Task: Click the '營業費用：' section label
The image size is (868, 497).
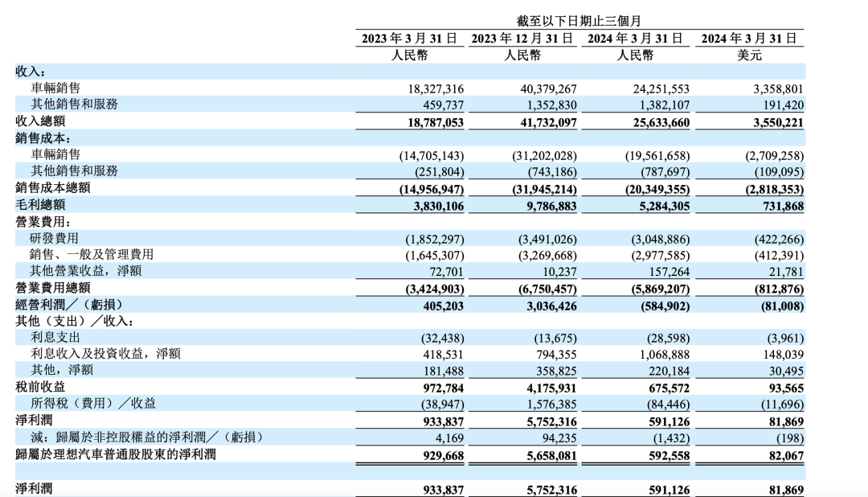Action: [x=43, y=222]
